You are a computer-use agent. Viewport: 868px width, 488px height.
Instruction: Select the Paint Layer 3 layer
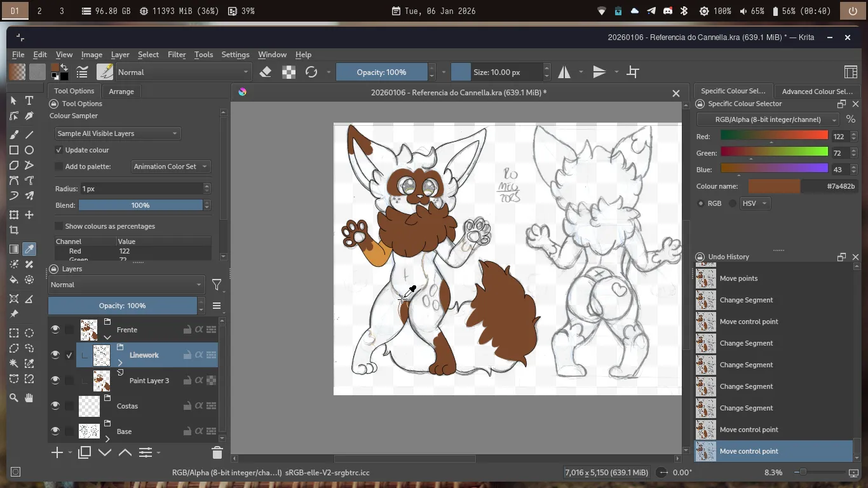coord(149,381)
